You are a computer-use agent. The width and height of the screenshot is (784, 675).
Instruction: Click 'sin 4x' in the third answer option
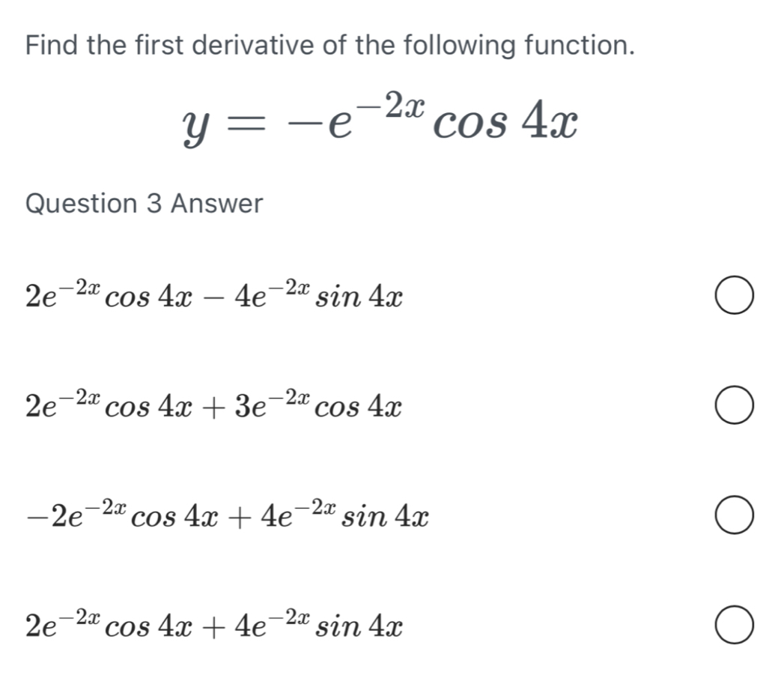pyautogui.click(x=384, y=518)
